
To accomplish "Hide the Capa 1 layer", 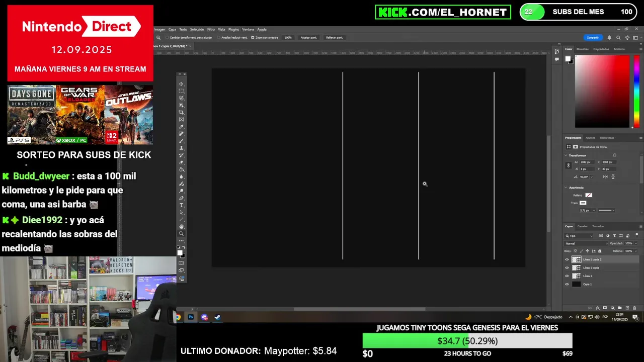I will pyautogui.click(x=567, y=284).
